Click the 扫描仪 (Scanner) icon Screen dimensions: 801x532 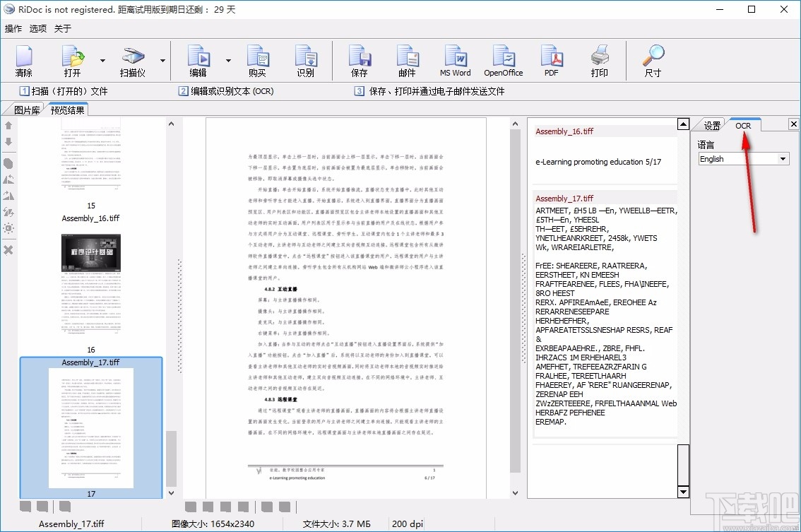tap(132, 61)
